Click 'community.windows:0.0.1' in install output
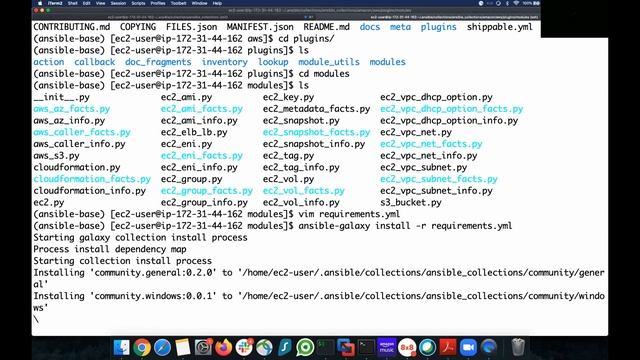640x360 pixels. (155, 296)
